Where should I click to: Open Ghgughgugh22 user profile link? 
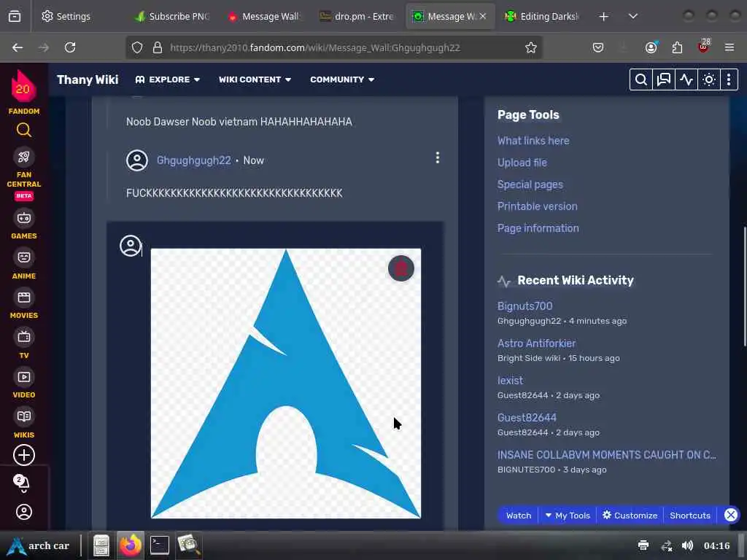coord(194,160)
